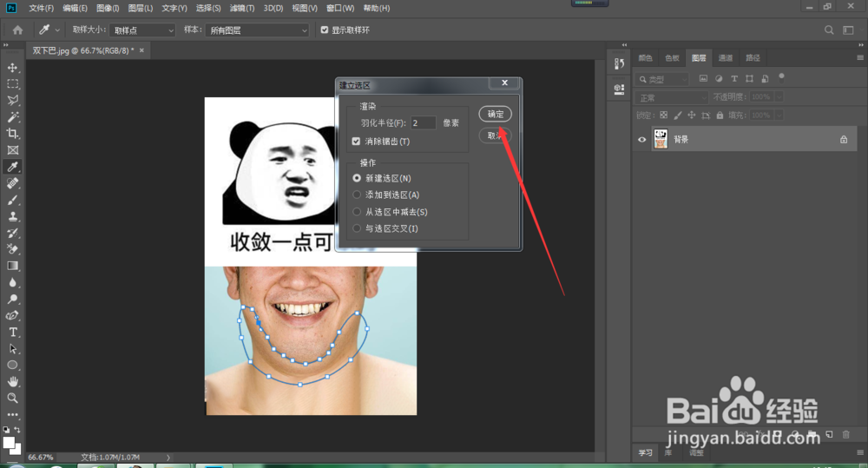Select the Eyedropper tool in toolbox
This screenshot has height=468, width=868.
coord(13,167)
